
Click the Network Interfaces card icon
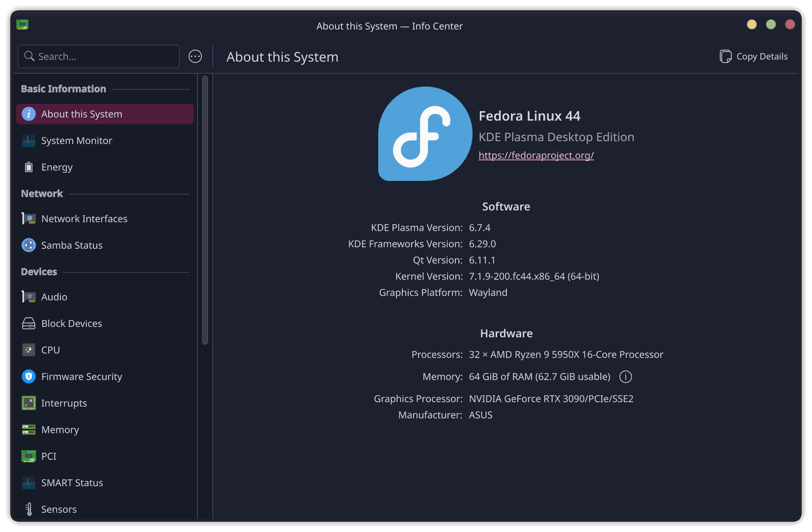[28, 218]
